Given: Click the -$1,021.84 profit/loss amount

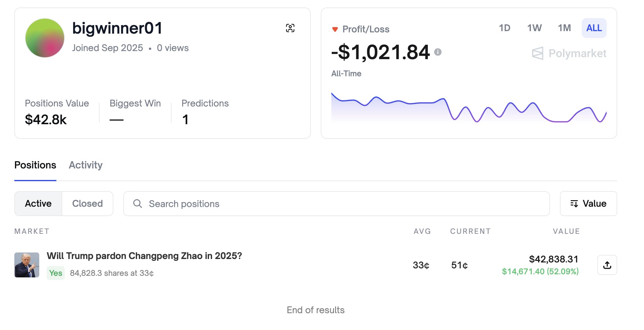Looking at the screenshot, I should (x=381, y=52).
